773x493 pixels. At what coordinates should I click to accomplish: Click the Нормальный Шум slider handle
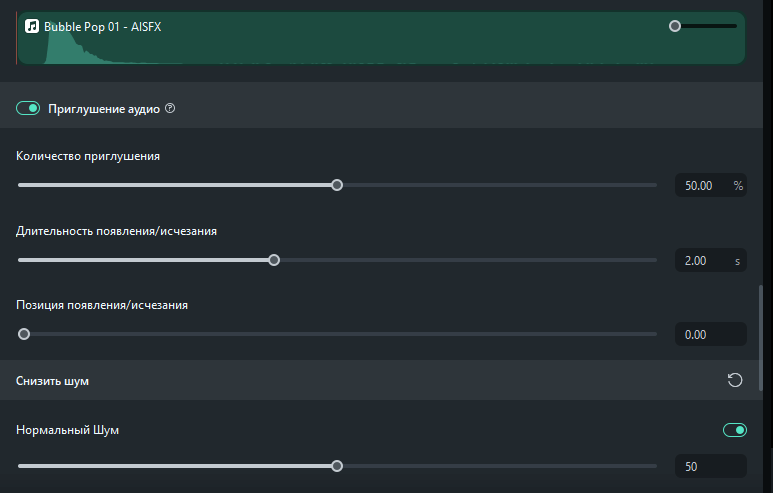(x=337, y=466)
